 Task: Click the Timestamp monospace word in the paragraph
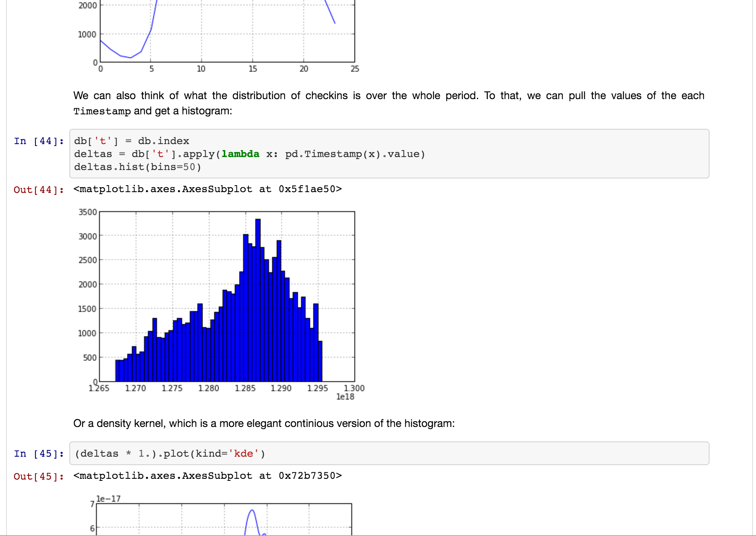102,111
